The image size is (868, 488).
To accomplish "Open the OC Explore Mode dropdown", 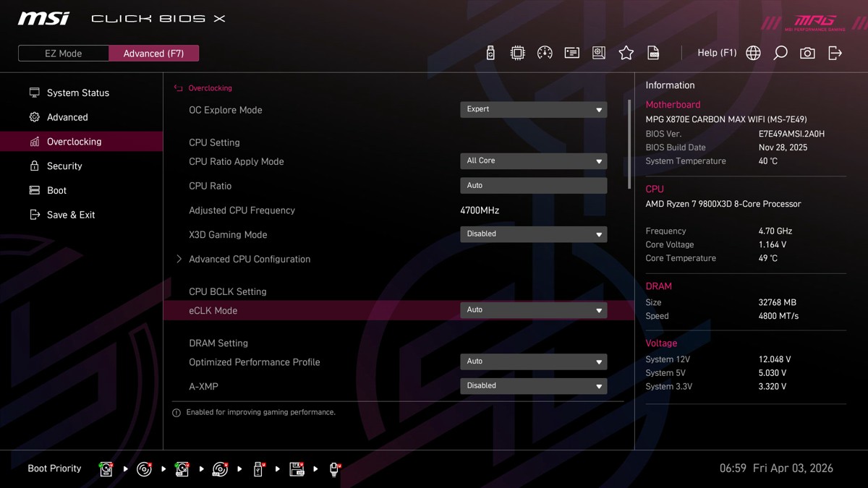I will pyautogui.click(x=533, y=110).
